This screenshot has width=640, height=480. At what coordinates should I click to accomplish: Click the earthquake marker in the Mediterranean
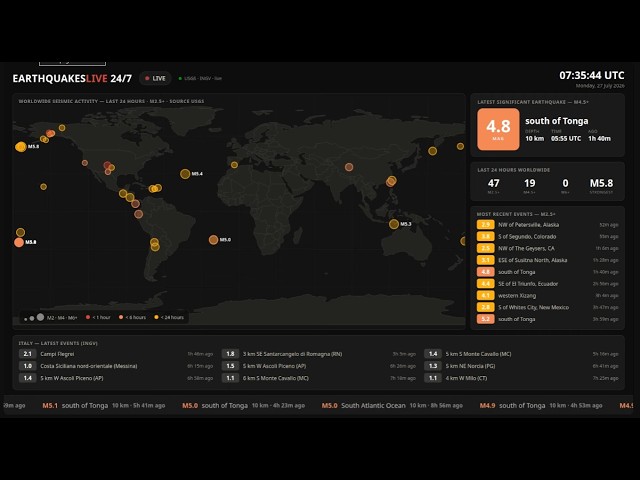pos(234,165)
